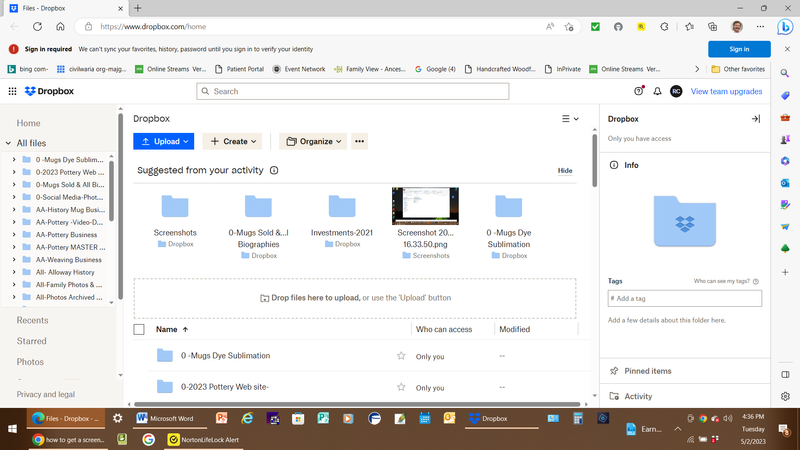The width and height of the screenshot is (800, 450).
Task: Click the main content vertical scrollbar
Action: click(594, 161)
